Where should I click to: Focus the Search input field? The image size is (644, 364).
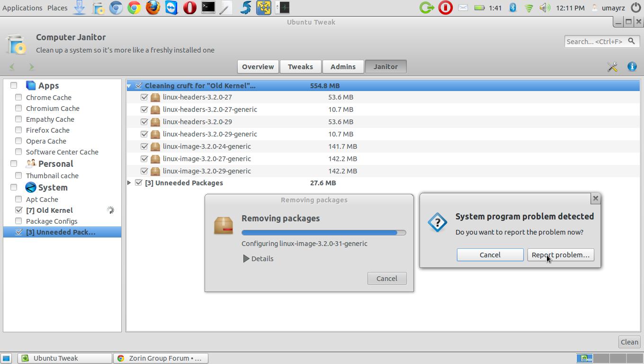(595, 42)
